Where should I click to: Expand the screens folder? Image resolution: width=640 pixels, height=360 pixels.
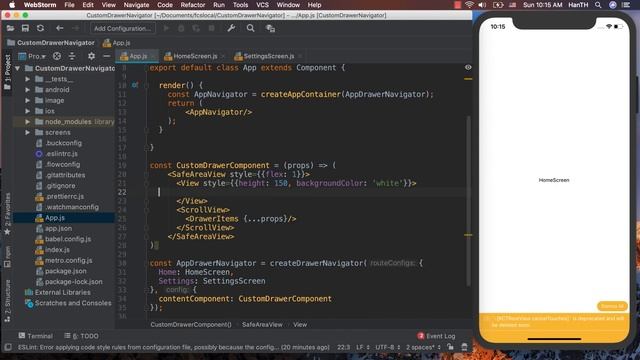point(27,132)
